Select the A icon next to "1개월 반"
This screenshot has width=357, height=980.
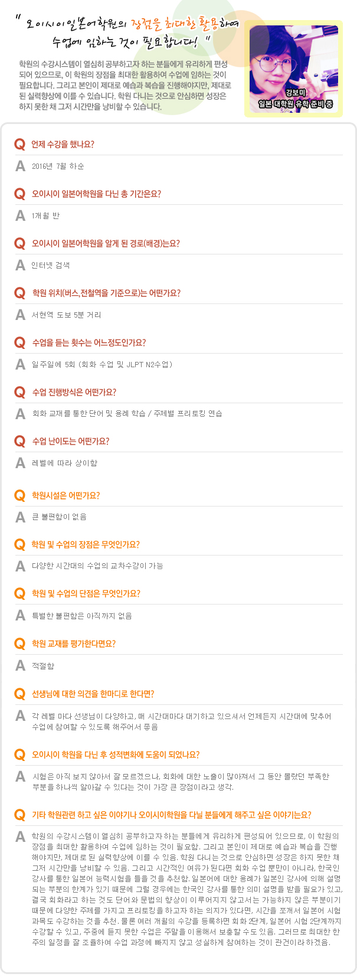pyautogui.click(x=20, y=216)
